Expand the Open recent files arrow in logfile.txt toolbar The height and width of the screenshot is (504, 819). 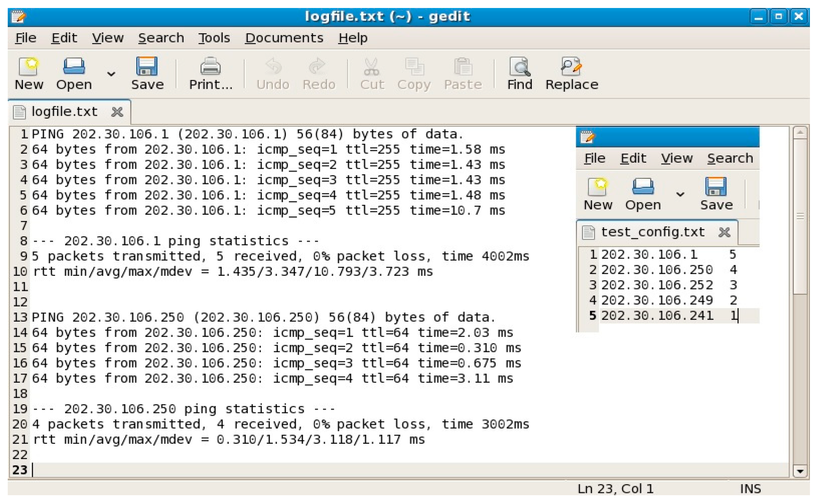(111, 74)
